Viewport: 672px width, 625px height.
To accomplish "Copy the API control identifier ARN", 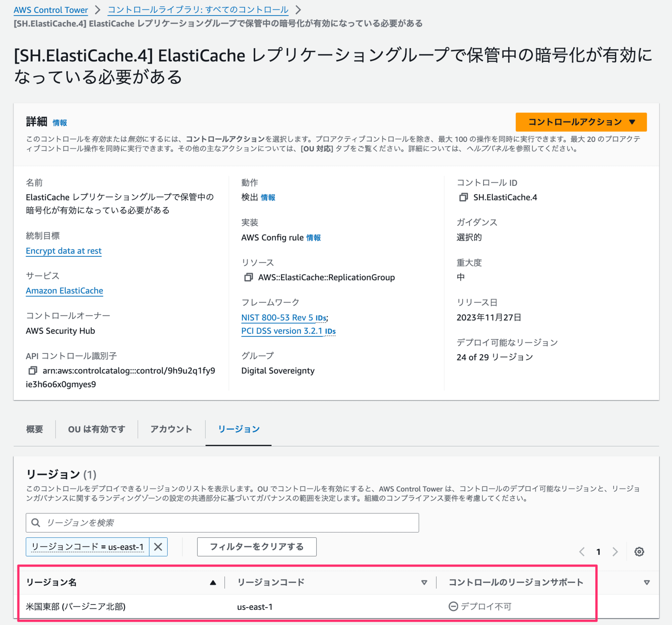I will pyautogui.click(x=33, y=371).
